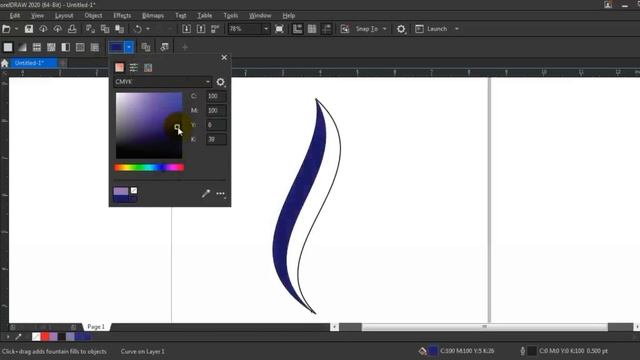Click the Publish to PDF icon
This screenshot has width=640, height=360.
(215, 29)
